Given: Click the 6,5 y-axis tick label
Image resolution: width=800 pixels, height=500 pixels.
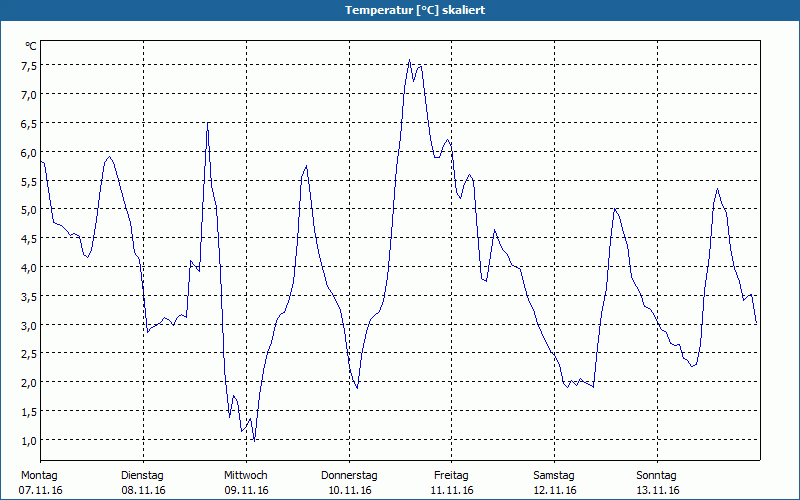Looking at the screenshot, I should click(x=29, y=123).
